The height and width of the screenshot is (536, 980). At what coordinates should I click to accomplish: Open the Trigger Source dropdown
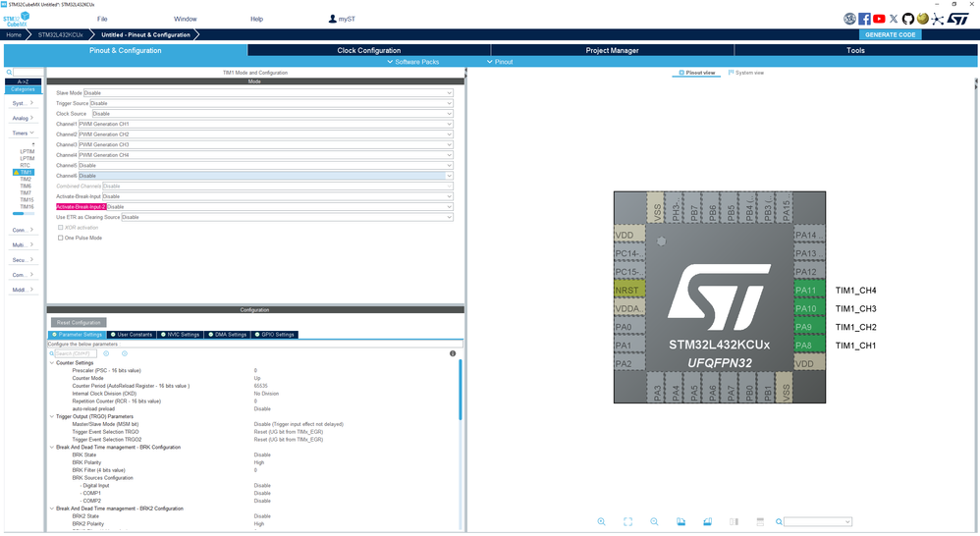[x=271, y=103]
